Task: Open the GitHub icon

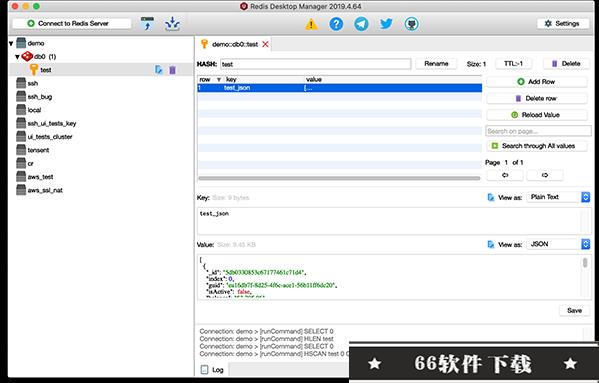Action: pyautogui.click(x=411, y=24)
